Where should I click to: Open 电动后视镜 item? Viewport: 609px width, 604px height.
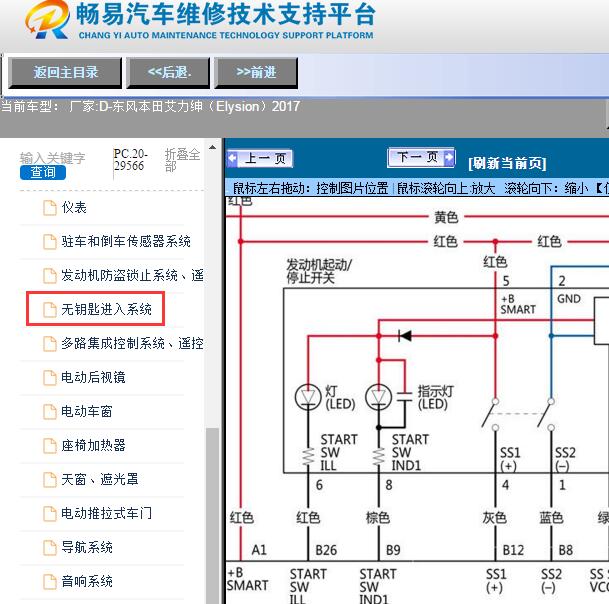point(93,378)
